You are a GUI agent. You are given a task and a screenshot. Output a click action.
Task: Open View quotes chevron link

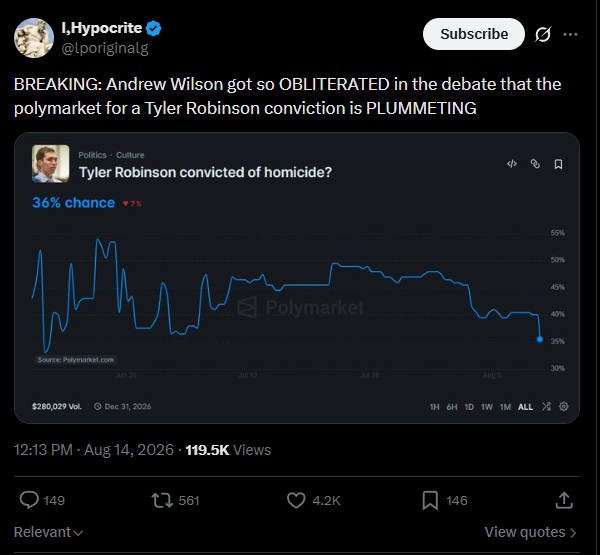(x=530, y=532)
